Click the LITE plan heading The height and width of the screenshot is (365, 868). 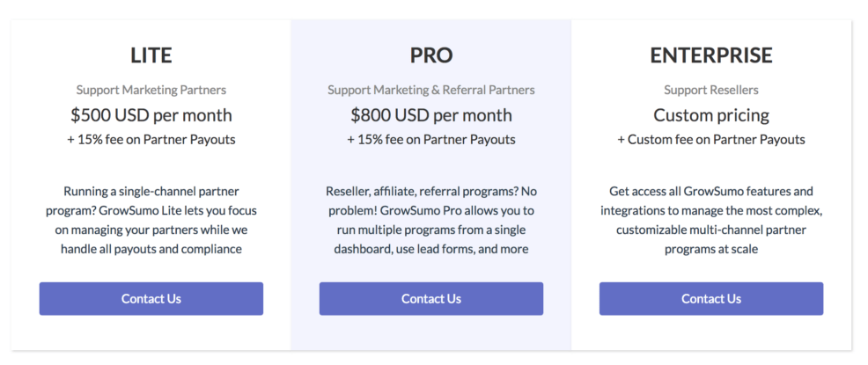coord(151,55)
